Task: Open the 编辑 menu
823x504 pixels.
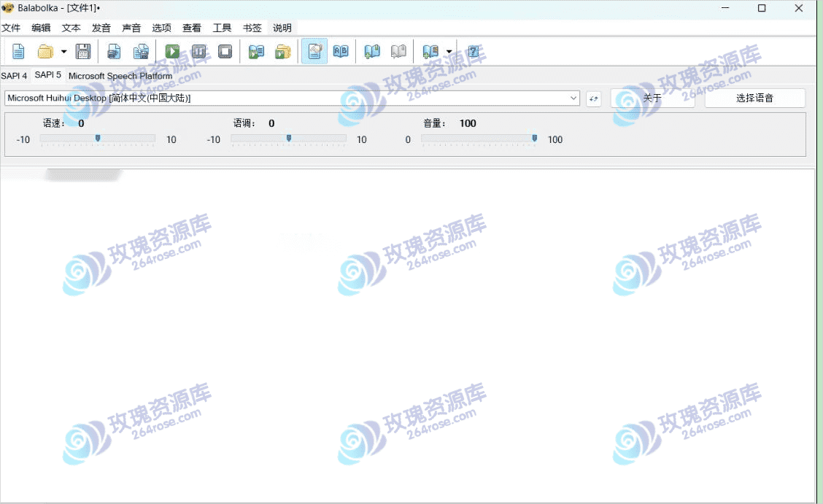Action: (41, 28)
